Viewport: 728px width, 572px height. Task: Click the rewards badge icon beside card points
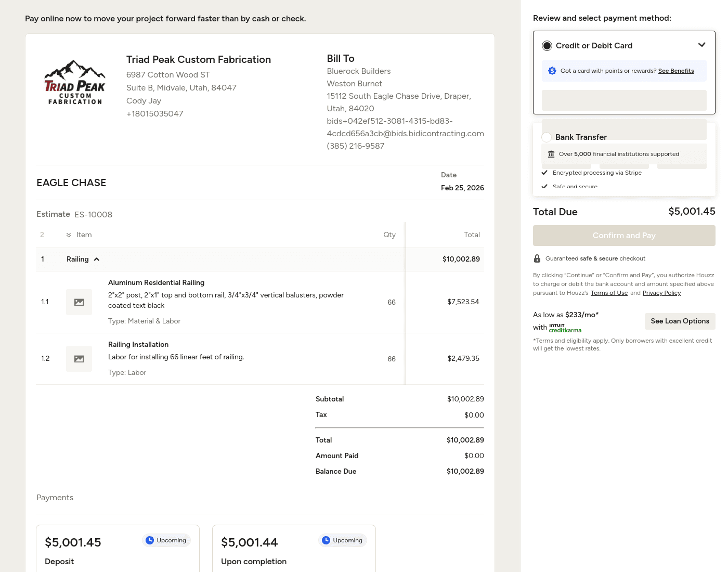click(552, 71)
